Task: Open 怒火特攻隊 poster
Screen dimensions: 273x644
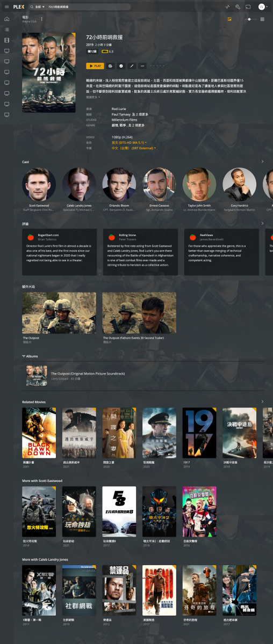Action: coord(39,511)
